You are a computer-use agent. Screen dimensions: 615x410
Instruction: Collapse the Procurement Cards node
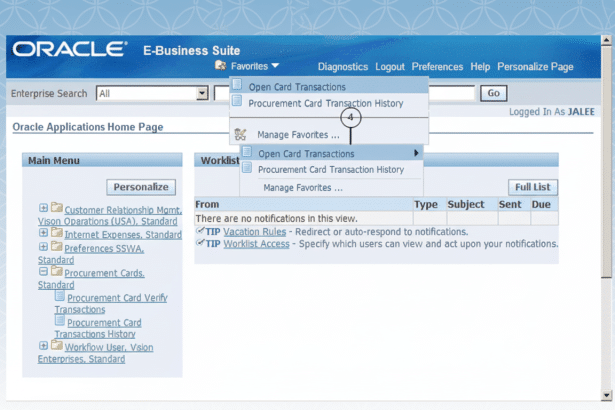pyautogui.click(x=43, y=272)
